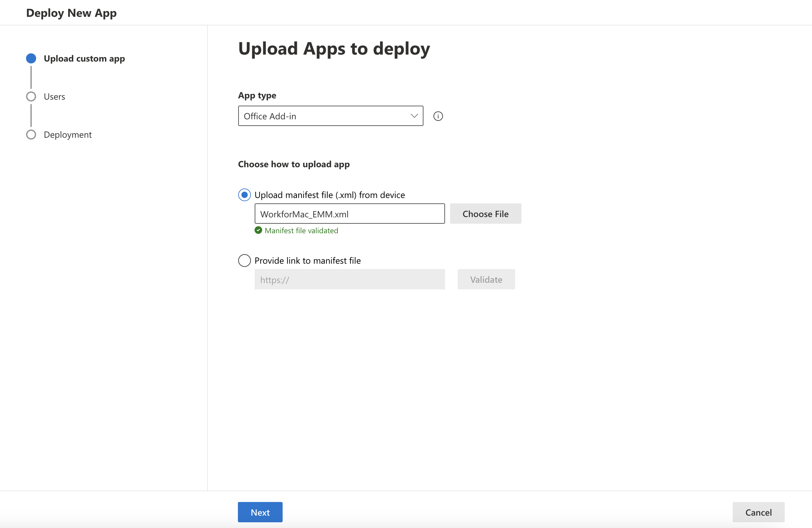Select Upload manifest file from device radio
The width and height of the screenshot is (812, 528).
pos(244,195)
